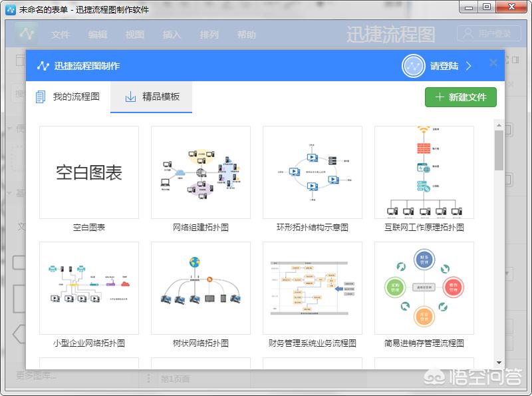Select the 空白图表 blank template thumbnail

point(89,172)
